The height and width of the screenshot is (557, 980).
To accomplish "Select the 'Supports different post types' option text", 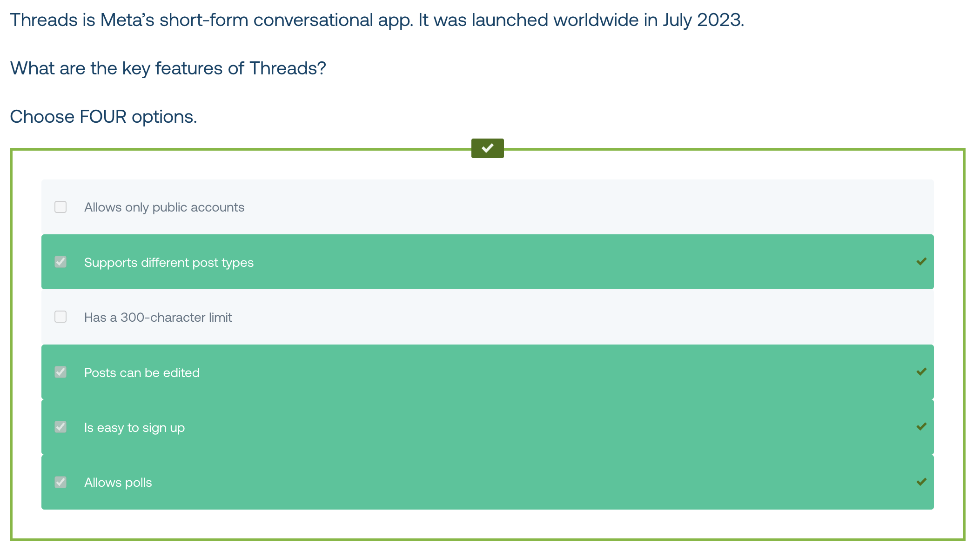I will (x=169, y=263).
